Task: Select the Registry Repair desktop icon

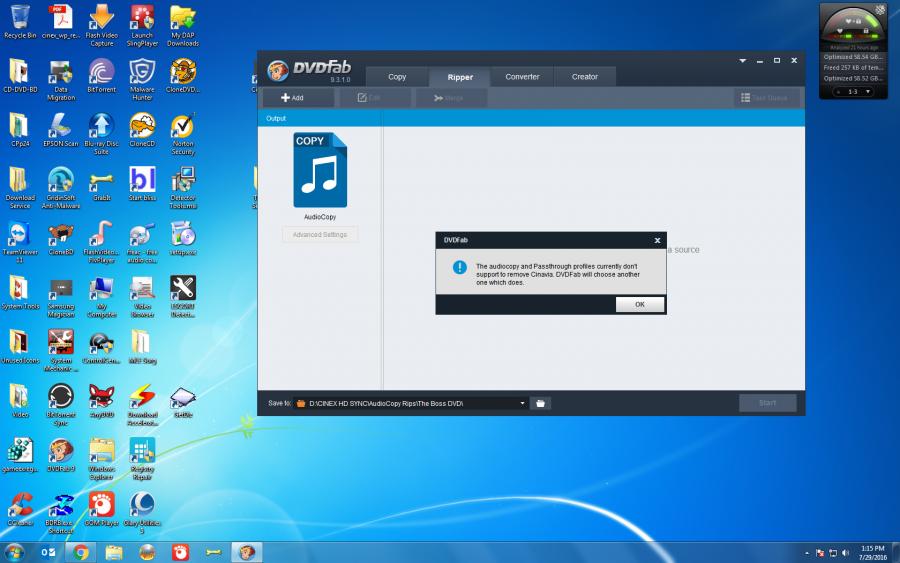Action: point(142,458)
